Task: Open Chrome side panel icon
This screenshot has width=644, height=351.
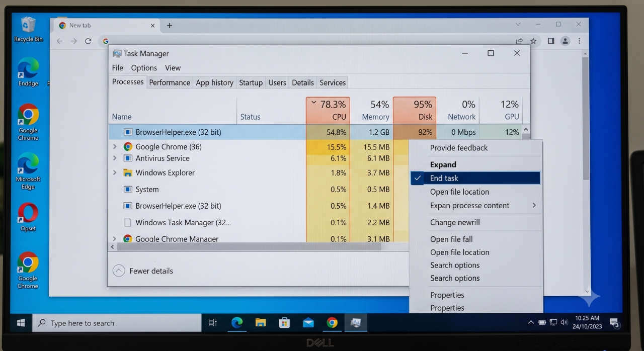Action: [551, 41]
